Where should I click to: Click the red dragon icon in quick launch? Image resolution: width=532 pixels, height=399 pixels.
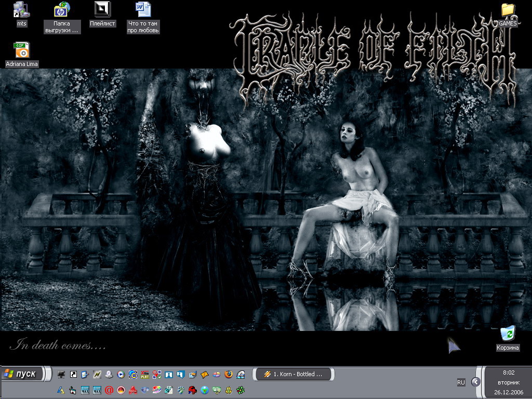pos(192,390)
